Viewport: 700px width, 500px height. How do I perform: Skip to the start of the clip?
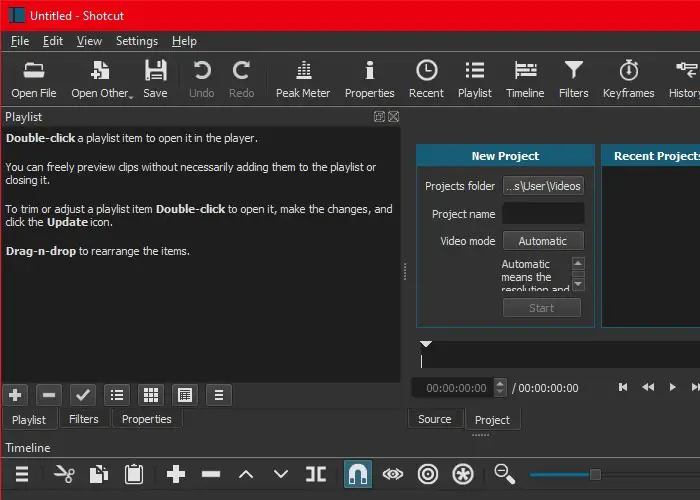click(623, 387)
